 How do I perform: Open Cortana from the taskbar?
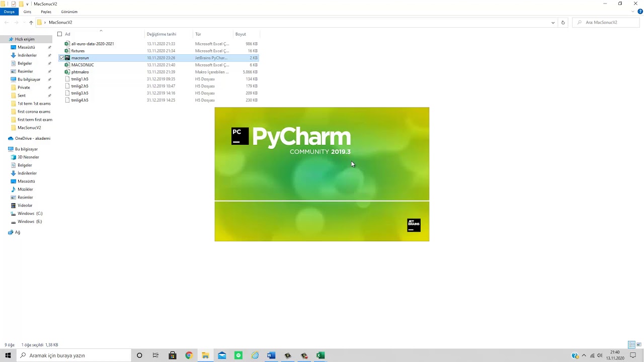[139, 355]
